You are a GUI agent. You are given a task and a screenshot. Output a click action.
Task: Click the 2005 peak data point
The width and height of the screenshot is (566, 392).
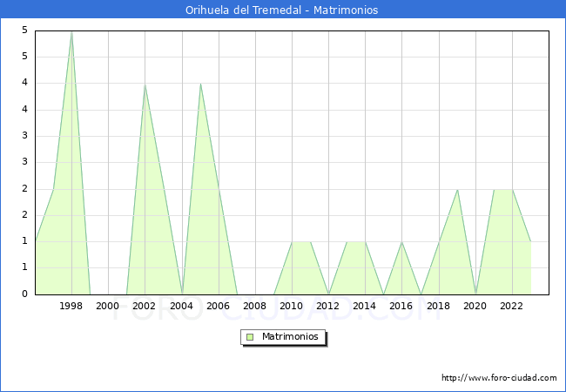(x=200, y=84)
